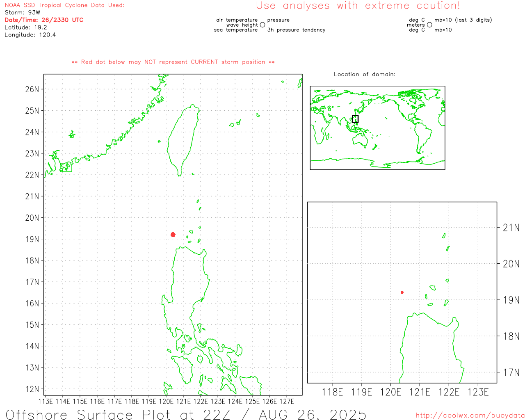Click the 14N latitude axis label

coord(32,346)
